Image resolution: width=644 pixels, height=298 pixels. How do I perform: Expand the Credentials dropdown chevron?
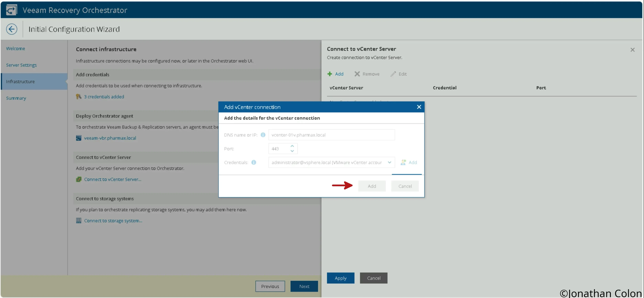(389, 162)
